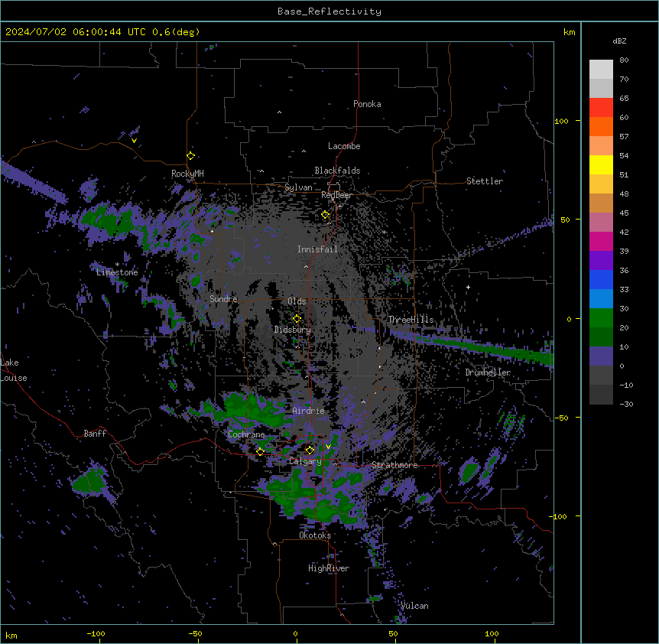Click the Strathmore label
Image resolution: width=659 pixels, height=644 pixels.
point(394,465)
